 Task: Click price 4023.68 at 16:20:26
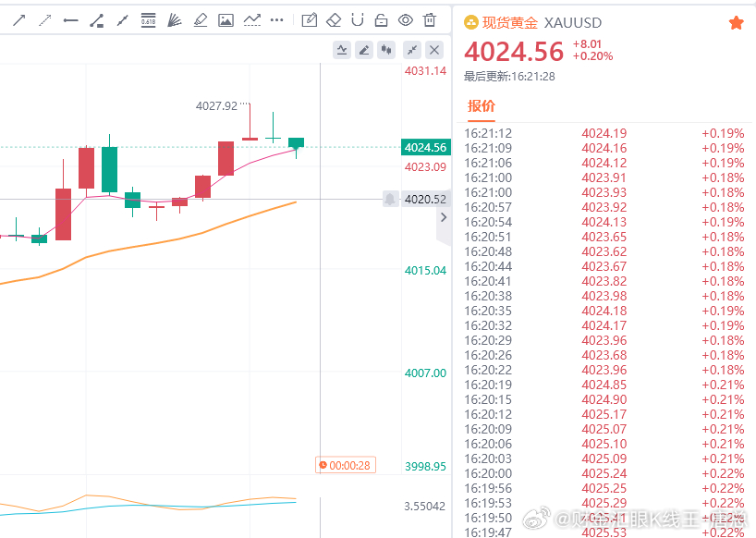pyautogui.click(x=604, y=355)
